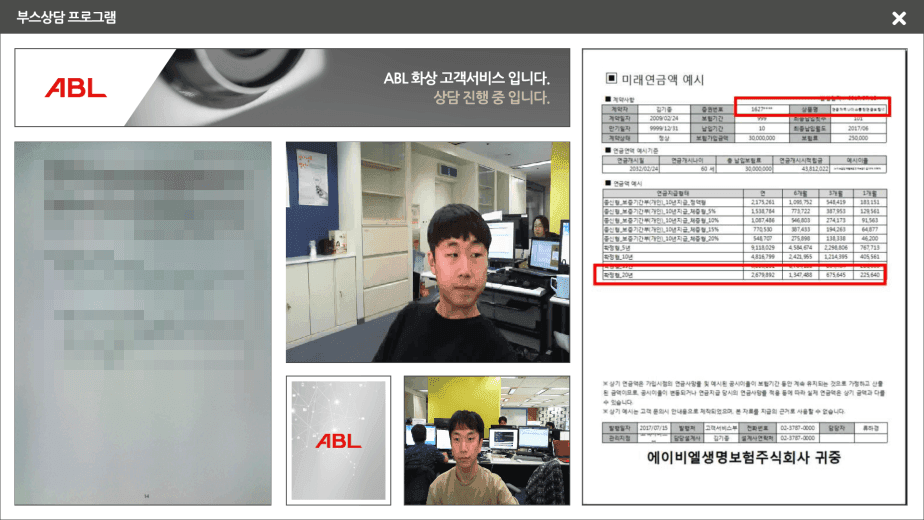Click the 연금지급형태 column header
Image resolution: width=924 pixels, height=520 pixels.
coord(672,193)
